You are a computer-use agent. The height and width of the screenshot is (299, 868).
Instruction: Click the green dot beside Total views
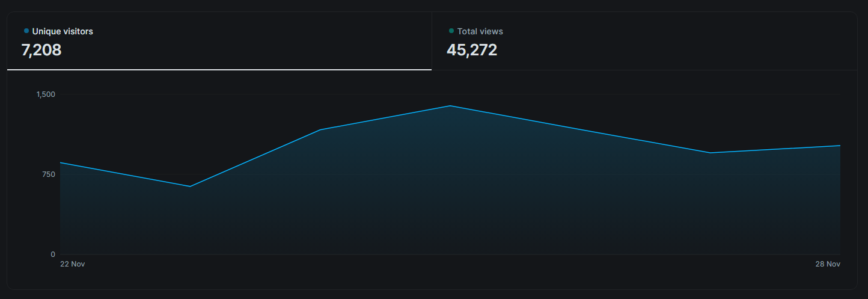(x=451, y=31)
